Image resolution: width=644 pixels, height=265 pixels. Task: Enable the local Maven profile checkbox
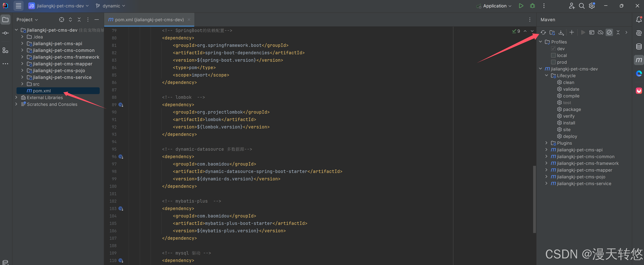(x=553, y=55)
